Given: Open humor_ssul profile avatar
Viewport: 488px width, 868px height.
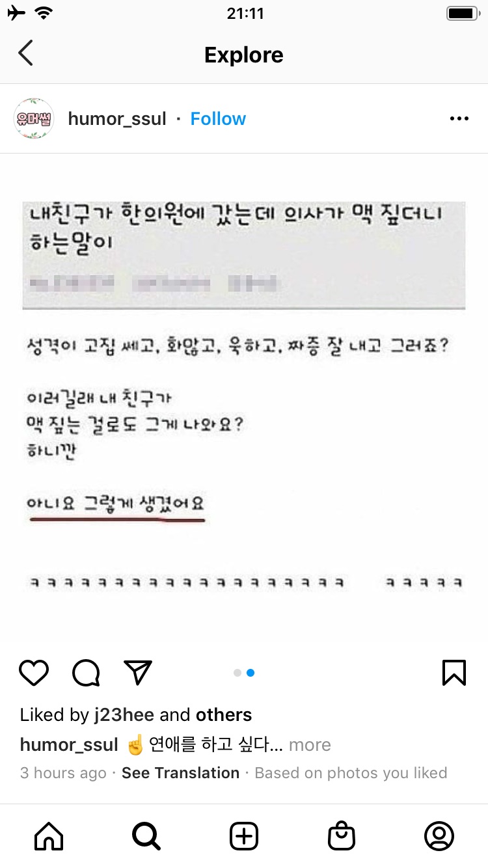Looking at the screenshot, I should pyautogui.click(x=33, y=119).
